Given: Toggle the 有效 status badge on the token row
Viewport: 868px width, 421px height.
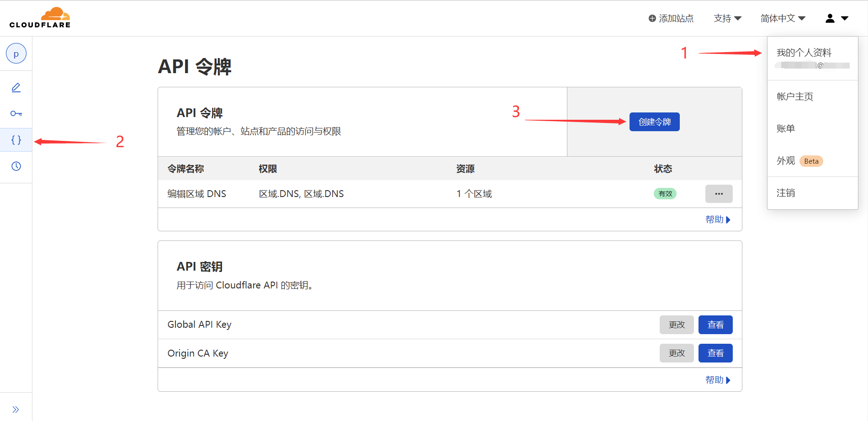Looking at the screenshot, I should (665, 193).
